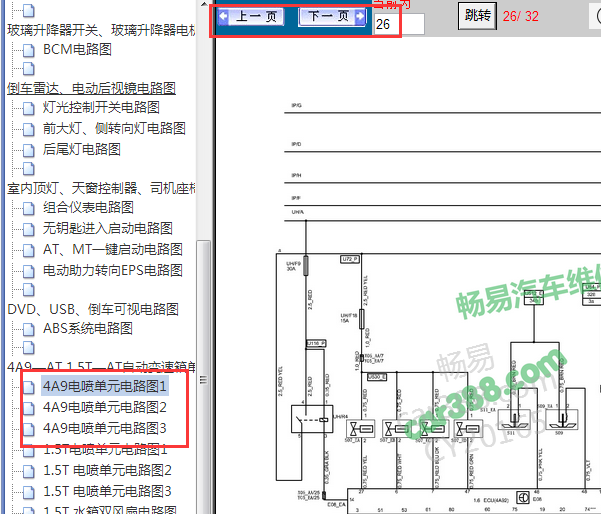Screen dimensions: 601x514
Task: Open 1.5T 电喷单元电路图2 entry
Action: point(107,470)
